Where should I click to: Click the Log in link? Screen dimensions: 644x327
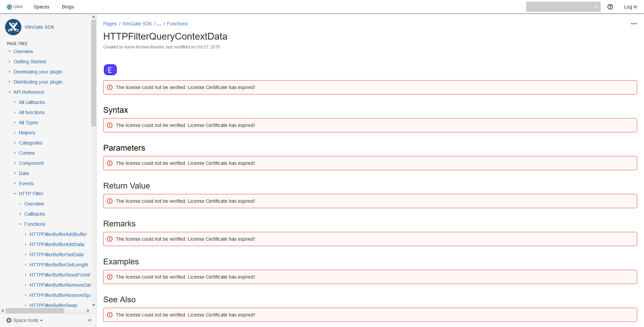pos(630,7)
